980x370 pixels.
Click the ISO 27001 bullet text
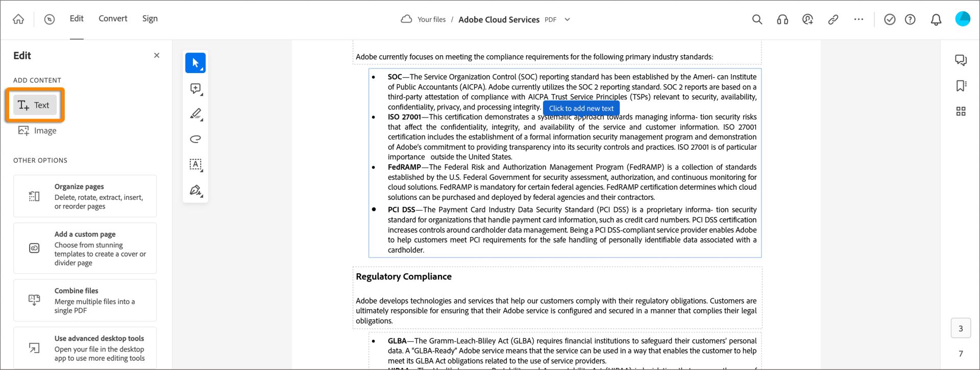572,137
